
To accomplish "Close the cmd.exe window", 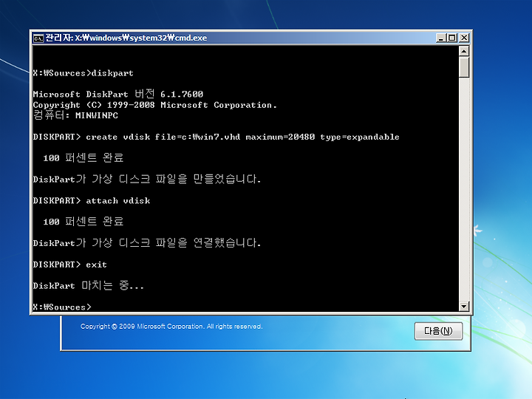I will (x=464, y=38).
